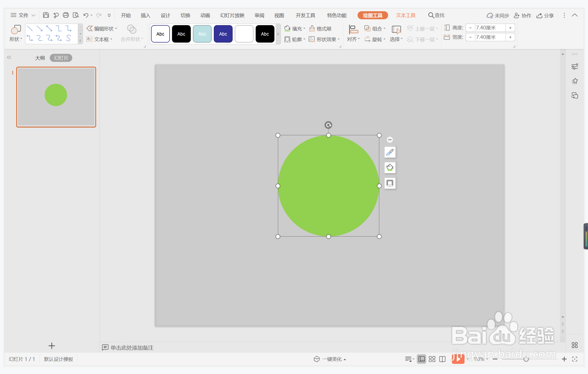The width and height of the screenshot is (588, 374).
Task: Open the 动画 tab
Action: click(x=205, y=15)
